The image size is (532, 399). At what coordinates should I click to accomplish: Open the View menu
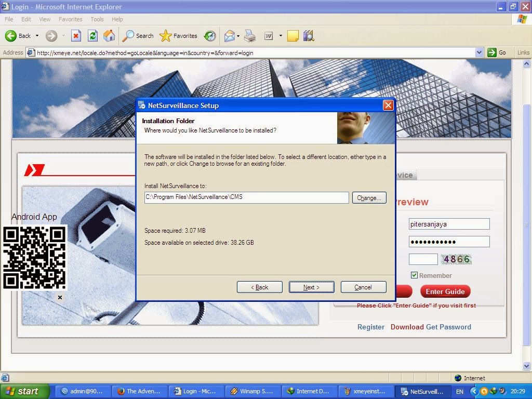45,19
